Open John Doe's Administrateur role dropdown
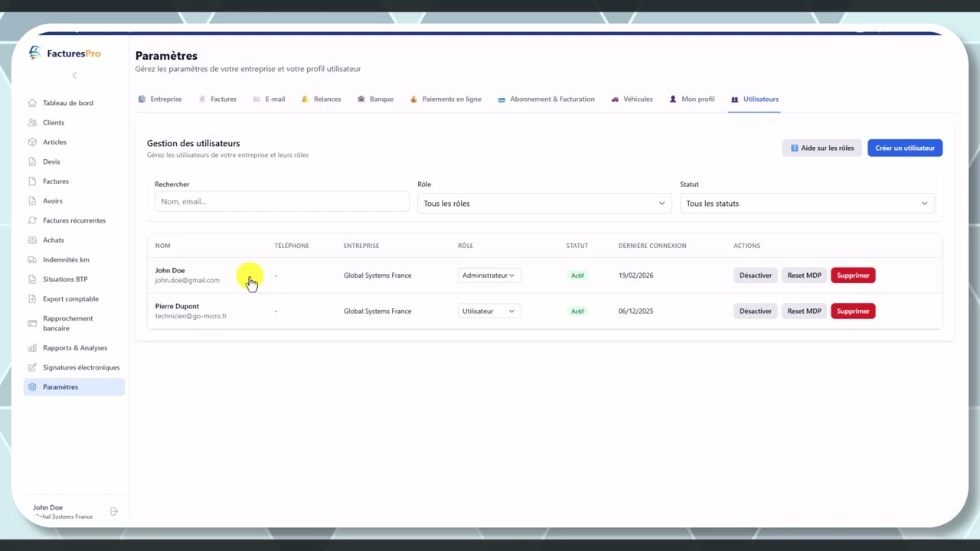Viewport: 980px width, 551px height. [489, 275]
